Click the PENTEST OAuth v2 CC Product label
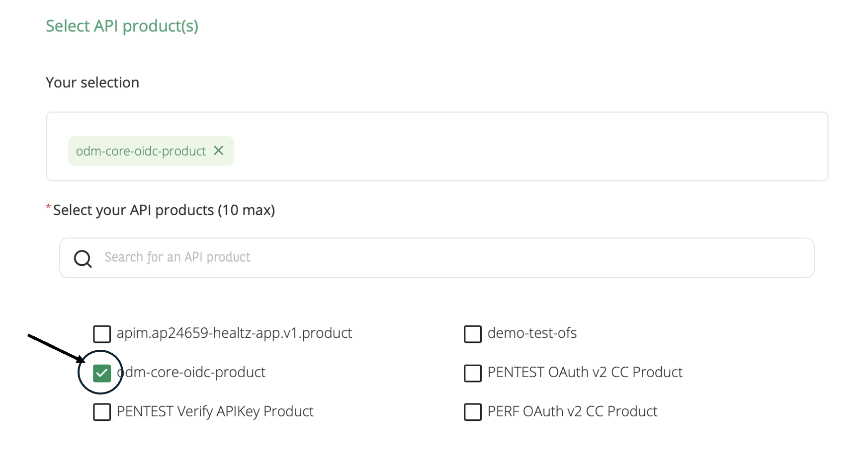Image resolution: width=868 pixels, height=471 pixels. click(585, 372)
